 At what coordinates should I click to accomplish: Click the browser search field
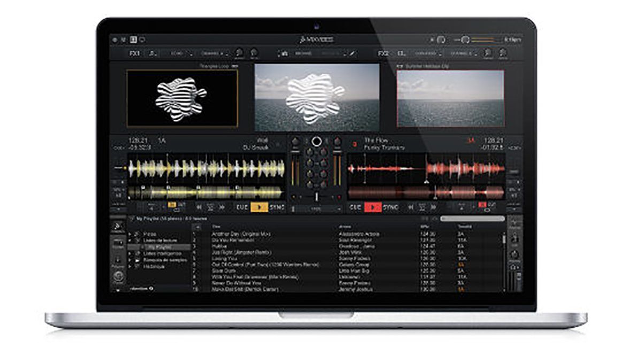click(x=472, y=219)
